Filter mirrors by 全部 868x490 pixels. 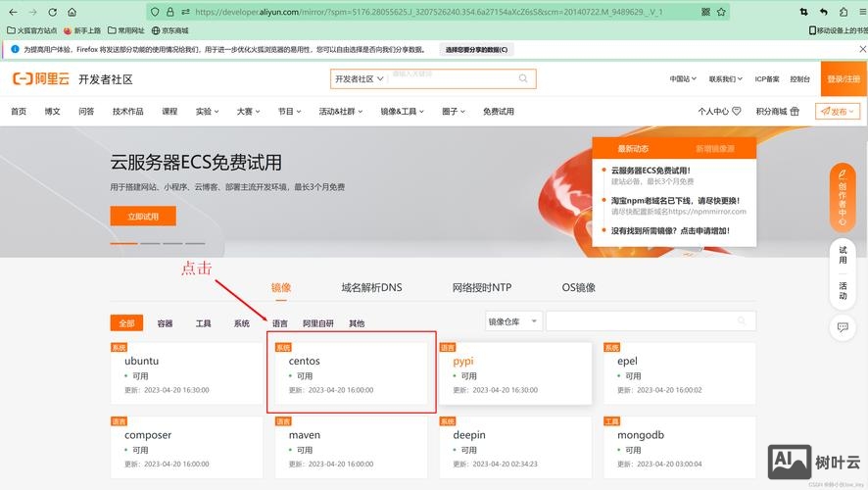126,322
